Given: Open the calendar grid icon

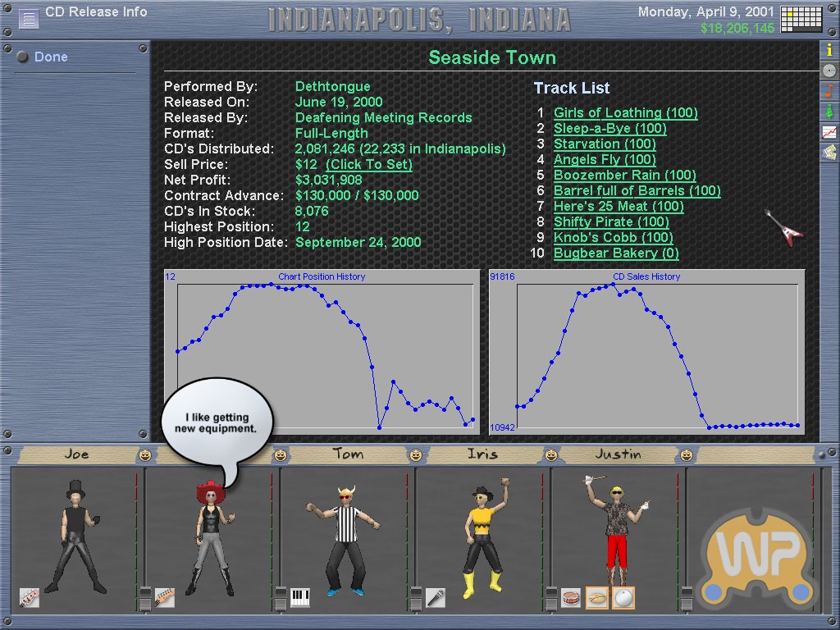Looking at the screenshot, I should tap(801, 18).
